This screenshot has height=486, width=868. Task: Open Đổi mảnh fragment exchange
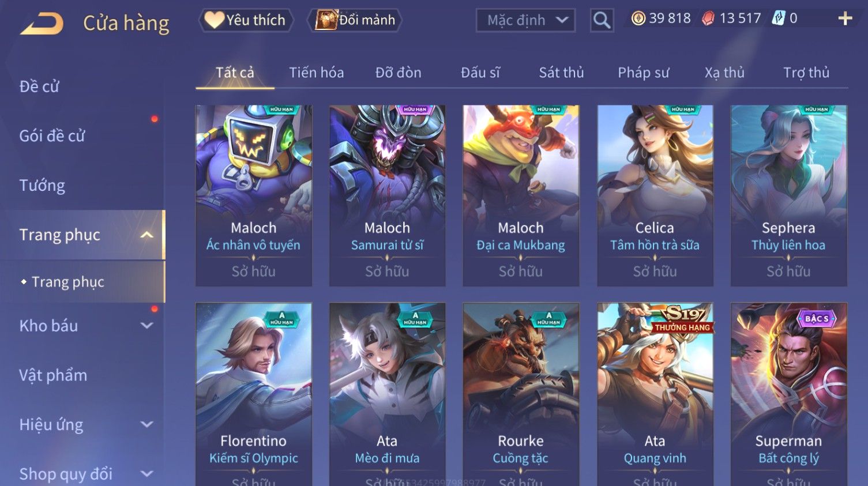coord(355,20)
